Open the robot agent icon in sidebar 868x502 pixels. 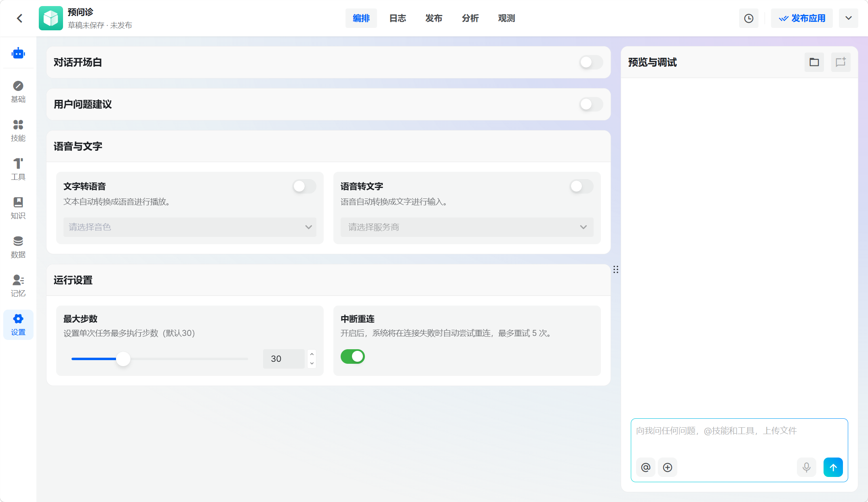pos(18,53)
